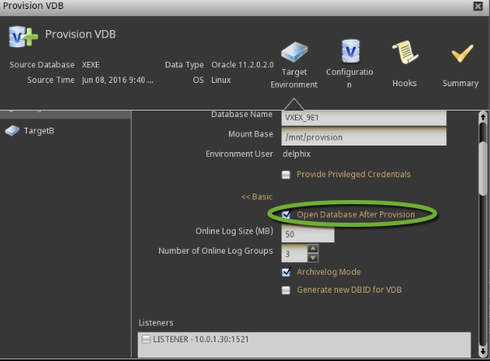Click the Target Environment wizard step icon
The height and width of the screenshot is (361, 490).
tap(294, 52)
